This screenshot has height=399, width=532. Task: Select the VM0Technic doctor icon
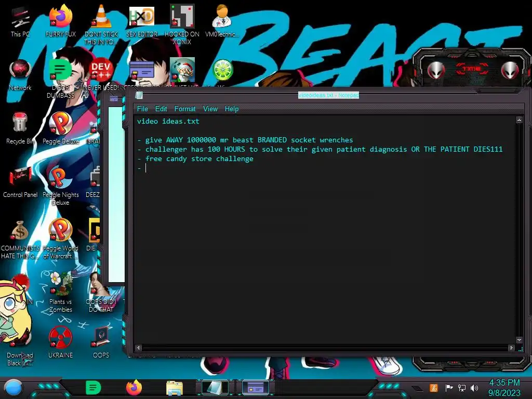222,21
